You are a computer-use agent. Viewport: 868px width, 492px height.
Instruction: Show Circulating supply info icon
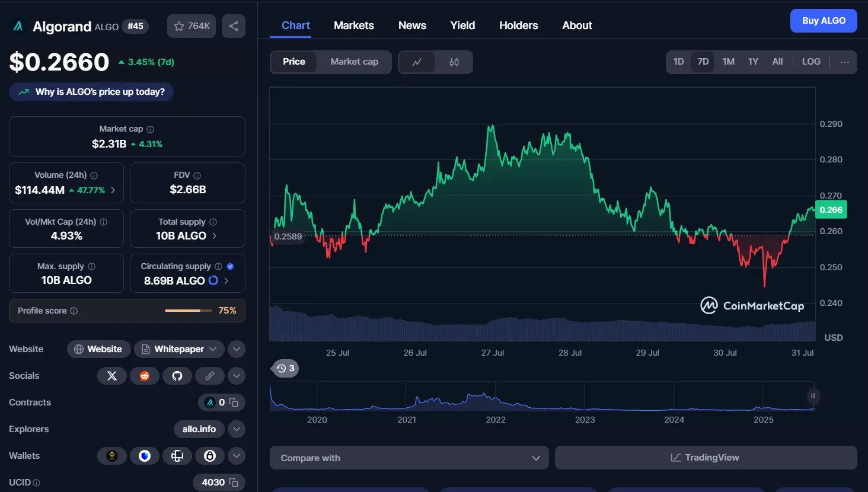219,267
